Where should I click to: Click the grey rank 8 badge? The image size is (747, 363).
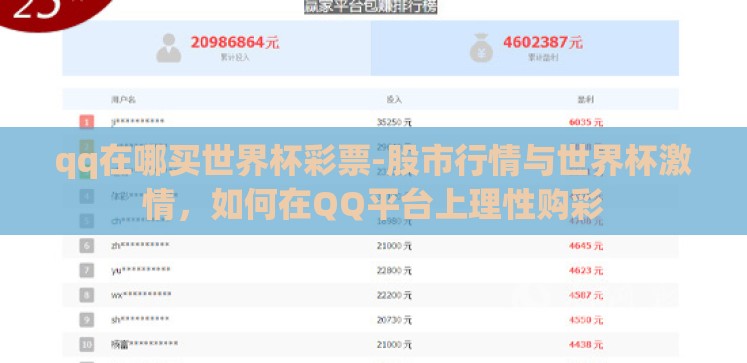click(87, 295)
